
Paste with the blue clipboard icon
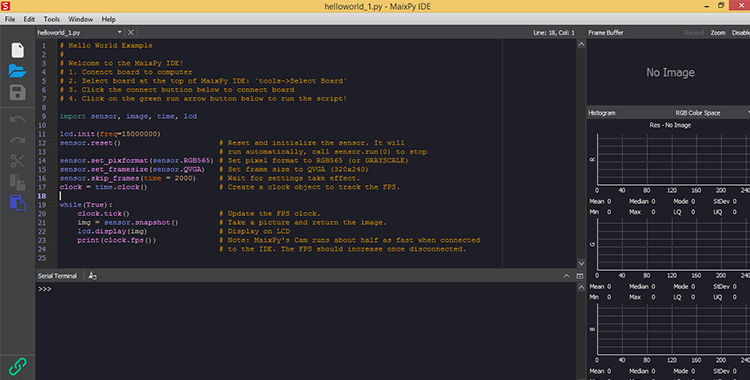pos(17,202)
